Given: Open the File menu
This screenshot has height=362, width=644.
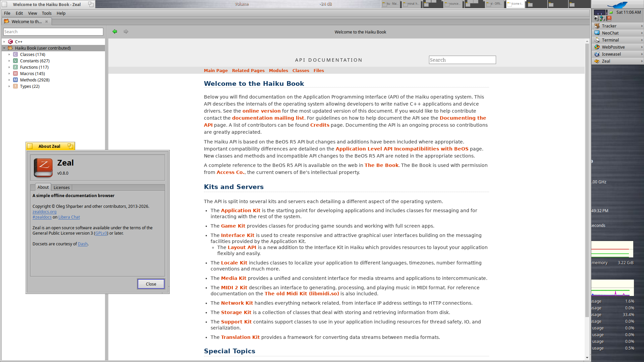Looking at the screenshot, I should (x=7, y=13).
